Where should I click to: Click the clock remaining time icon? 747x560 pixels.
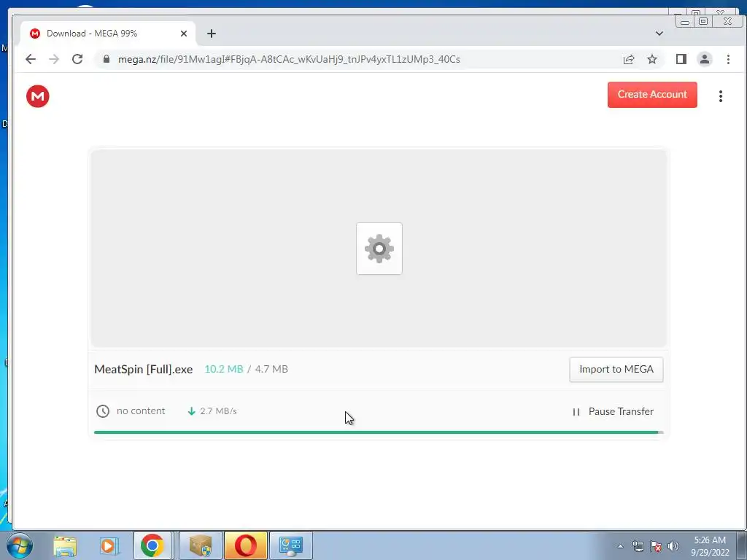(103, 411)
